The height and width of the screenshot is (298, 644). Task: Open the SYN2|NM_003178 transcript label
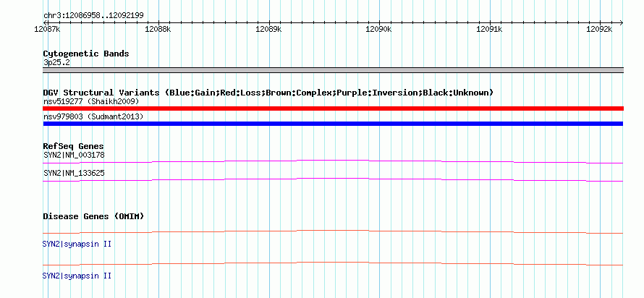(x=74, y=156)
